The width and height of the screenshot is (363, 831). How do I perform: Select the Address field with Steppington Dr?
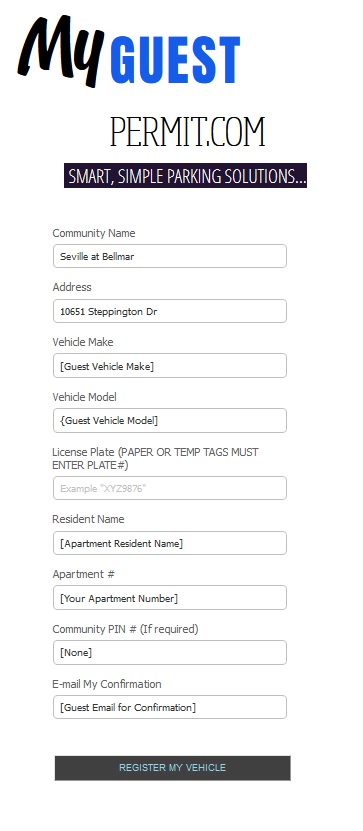tap(170, 311)
